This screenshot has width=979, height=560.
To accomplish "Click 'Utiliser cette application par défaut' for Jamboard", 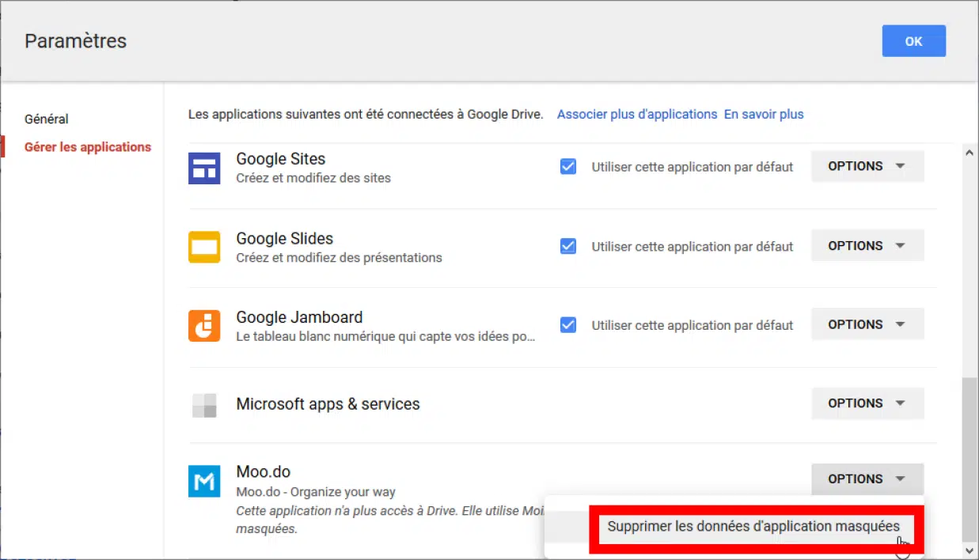I will pos(693,326).
